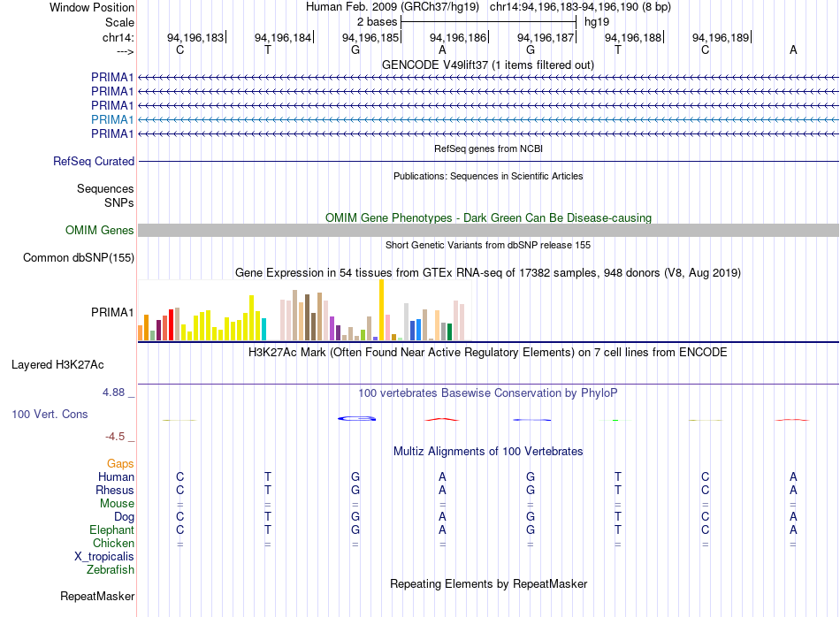Select the Mouse species label
Image resolution: width=840 pixels, height=617 pixels.
(117, 504)
